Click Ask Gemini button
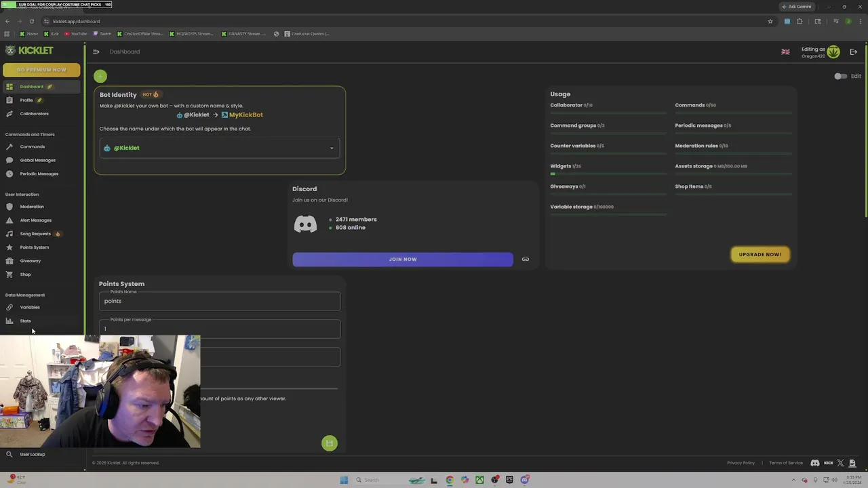The width and height of the screenshot is (868, 488). tap(797, 6)
